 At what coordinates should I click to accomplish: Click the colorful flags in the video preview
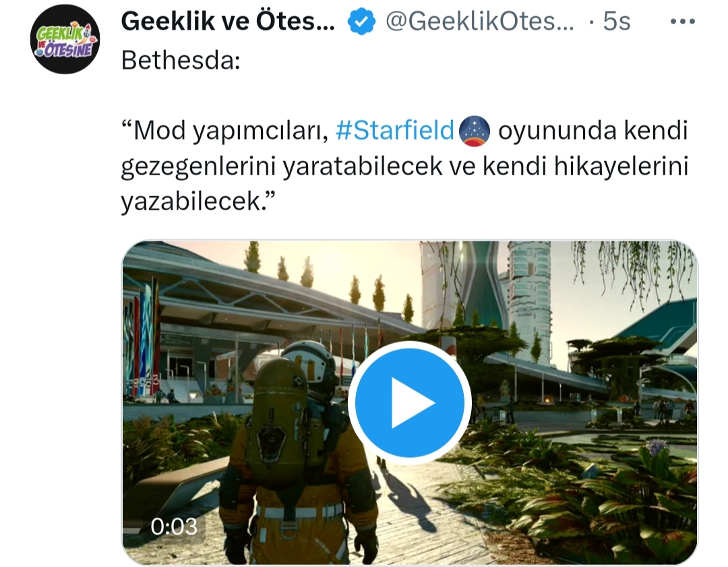point(142,338)
